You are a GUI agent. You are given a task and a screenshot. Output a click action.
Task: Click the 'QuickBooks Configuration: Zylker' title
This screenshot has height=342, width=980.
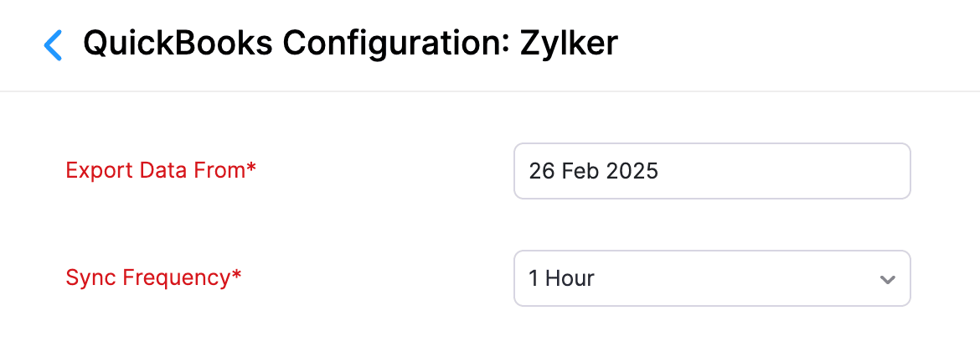point(350,43)
